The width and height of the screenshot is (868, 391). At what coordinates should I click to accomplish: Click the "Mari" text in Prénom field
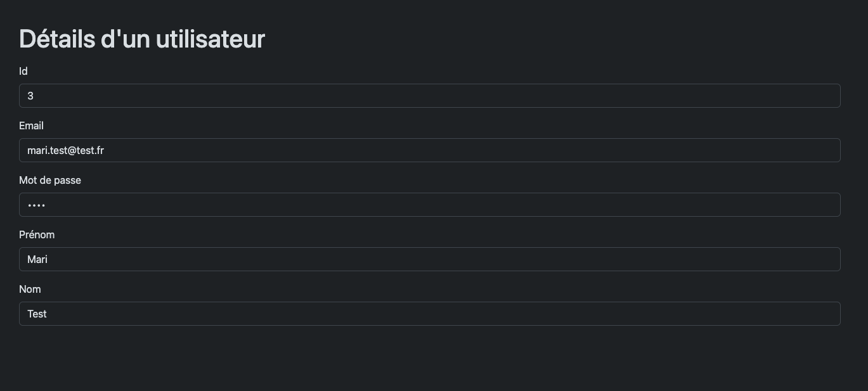point(37,259)
